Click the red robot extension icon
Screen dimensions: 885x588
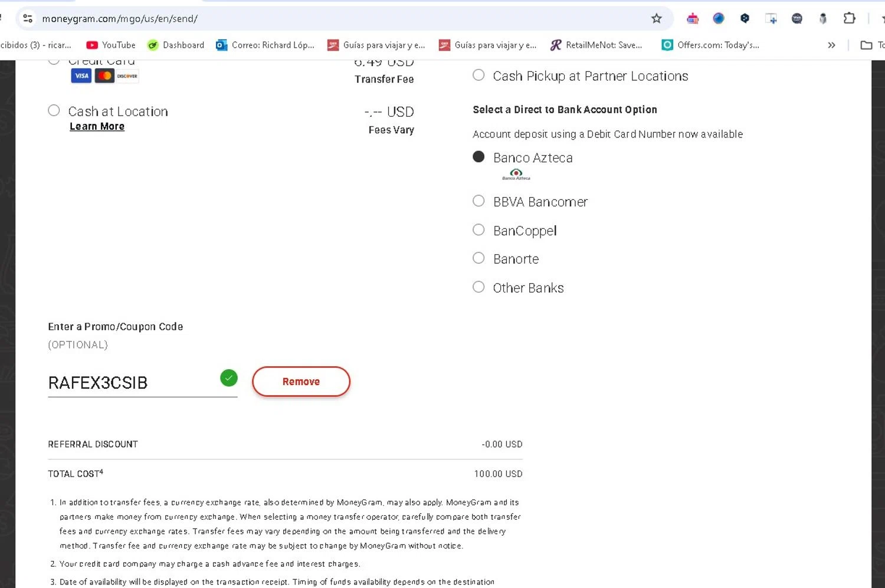pos(693,18)
